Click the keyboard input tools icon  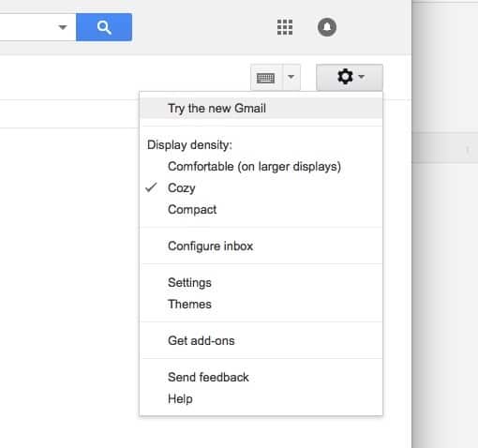tap(266, 78)
